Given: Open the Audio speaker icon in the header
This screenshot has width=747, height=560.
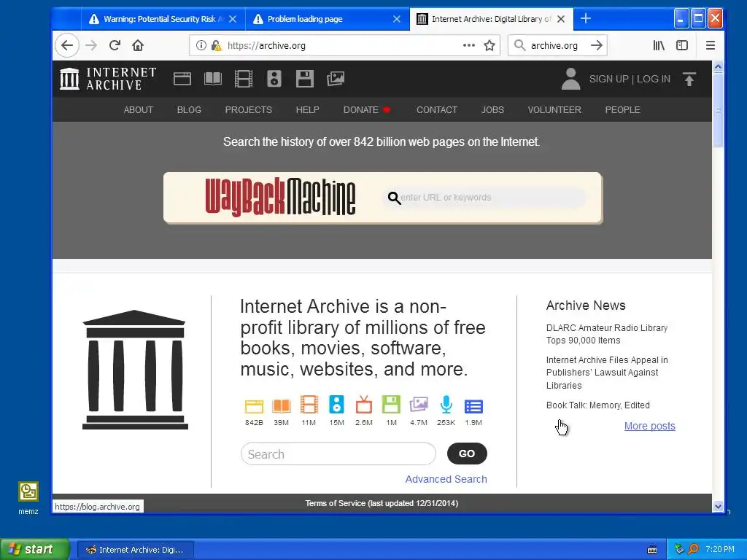Looking at the screenshot, I should click(x=274, y=79).
